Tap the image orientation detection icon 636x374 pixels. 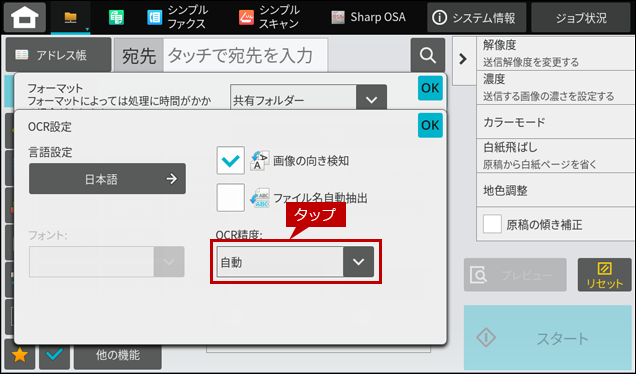tap(260, 161)
